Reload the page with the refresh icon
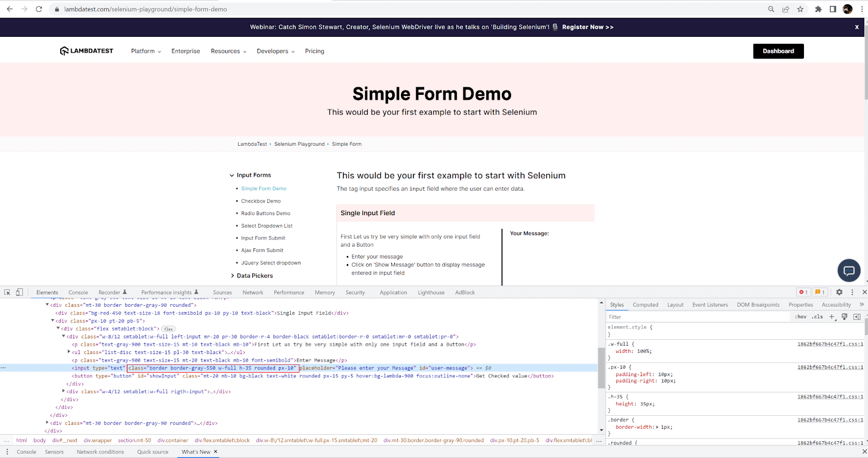 (x=39, y=9)
